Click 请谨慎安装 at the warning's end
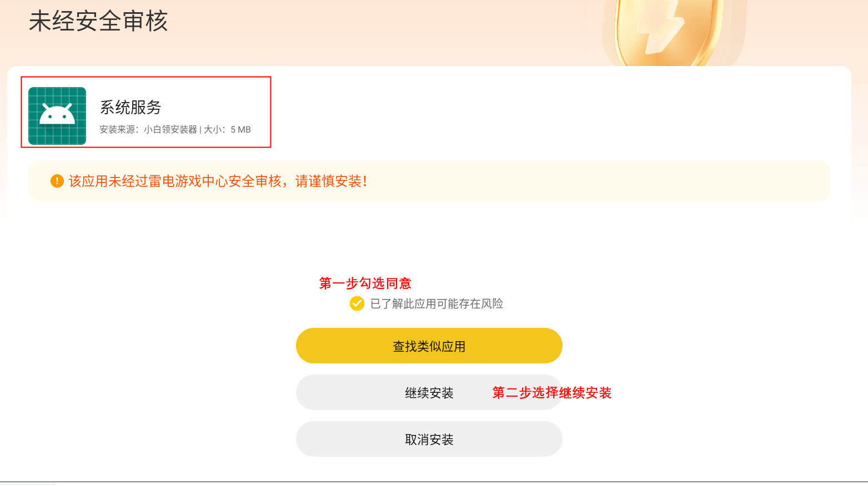The image size is (868, 486). tap(328, 181)
